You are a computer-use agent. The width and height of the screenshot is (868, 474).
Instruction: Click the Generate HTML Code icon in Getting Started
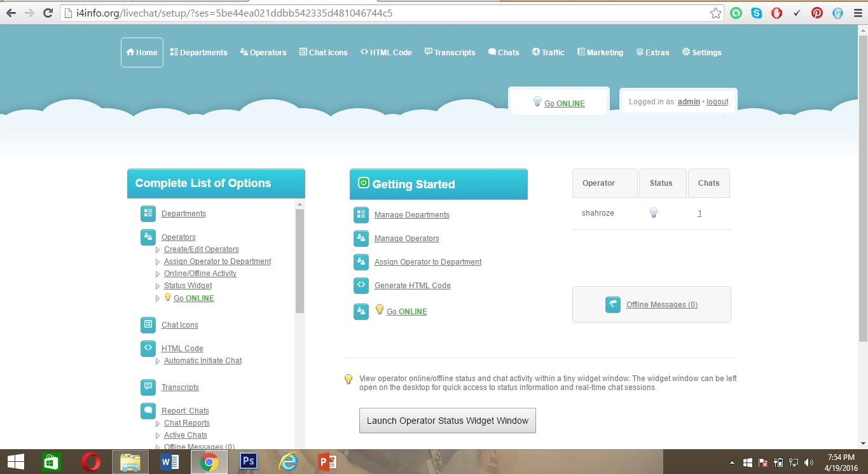point(361,286)
